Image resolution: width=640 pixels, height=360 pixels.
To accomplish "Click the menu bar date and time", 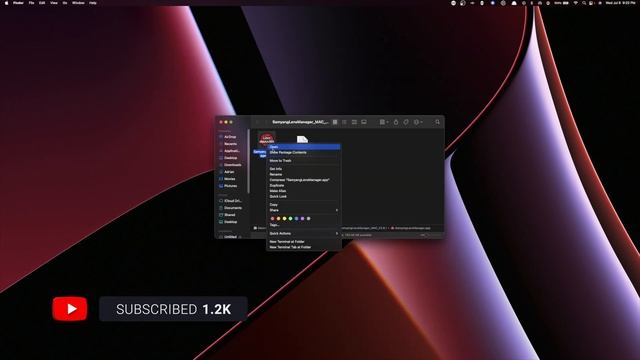I will point(620,3).
